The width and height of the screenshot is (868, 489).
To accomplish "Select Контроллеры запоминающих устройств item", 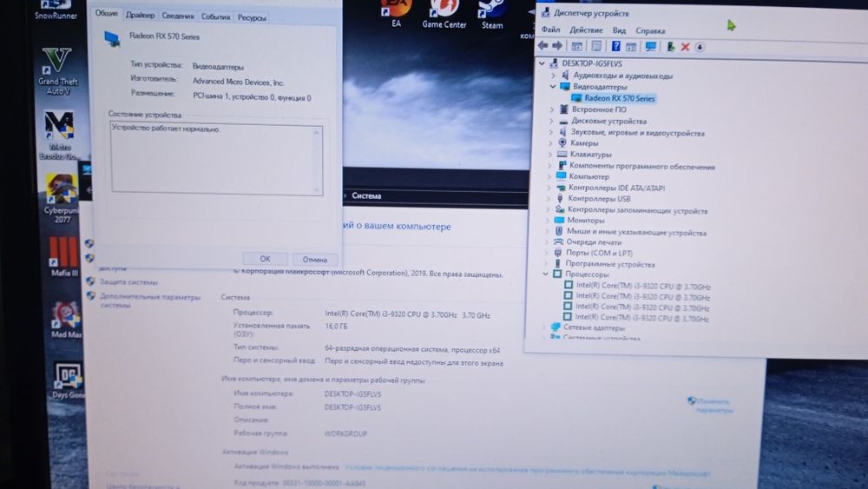I will (x=638, y=210).
